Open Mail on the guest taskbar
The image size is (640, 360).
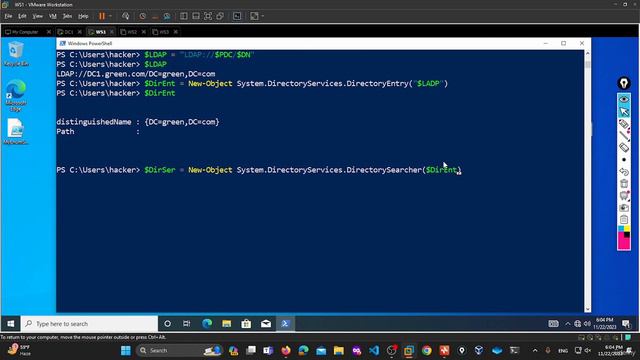[x=266, y=324]
